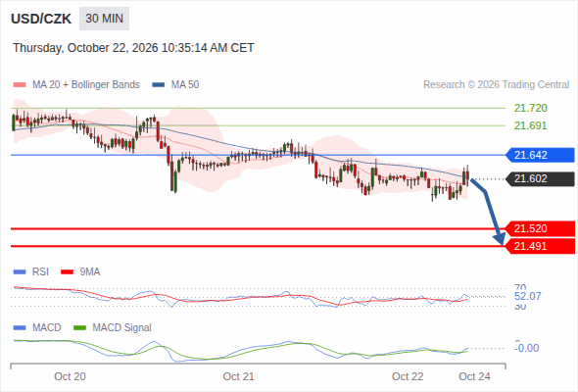The width and height of the screenshot is (578, 392).
Task: Click the 'RSI' legend label
Action: (40, 272)
